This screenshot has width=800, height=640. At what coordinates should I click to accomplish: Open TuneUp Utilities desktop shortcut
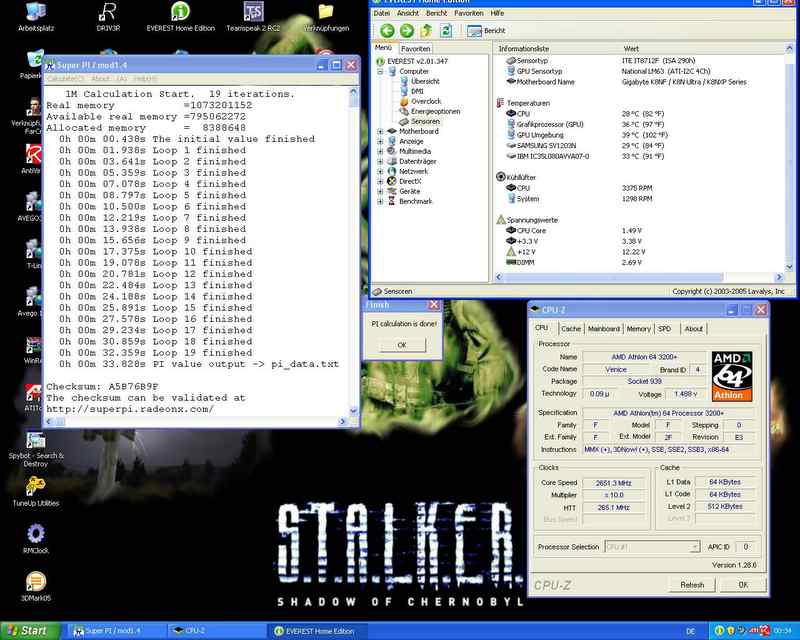(x=36, y=492)
